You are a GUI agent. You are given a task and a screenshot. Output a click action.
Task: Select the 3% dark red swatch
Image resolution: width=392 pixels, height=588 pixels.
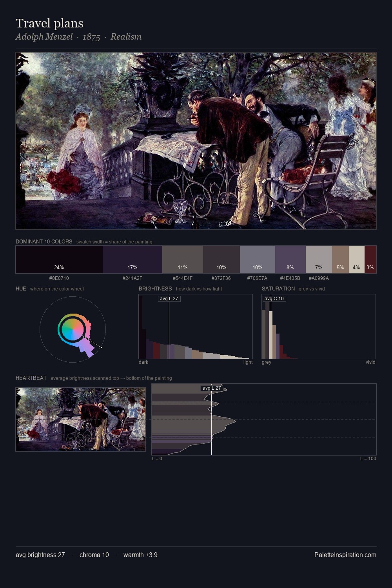click(370, 260)
